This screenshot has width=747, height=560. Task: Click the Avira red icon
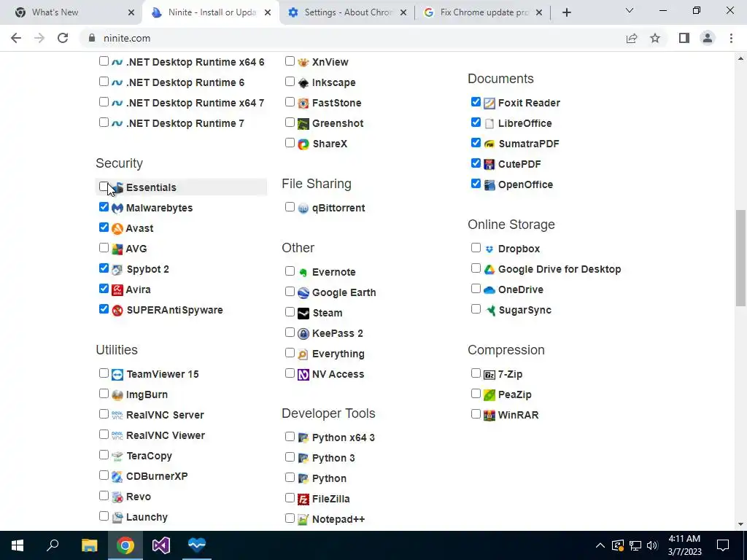pos(117,289)
